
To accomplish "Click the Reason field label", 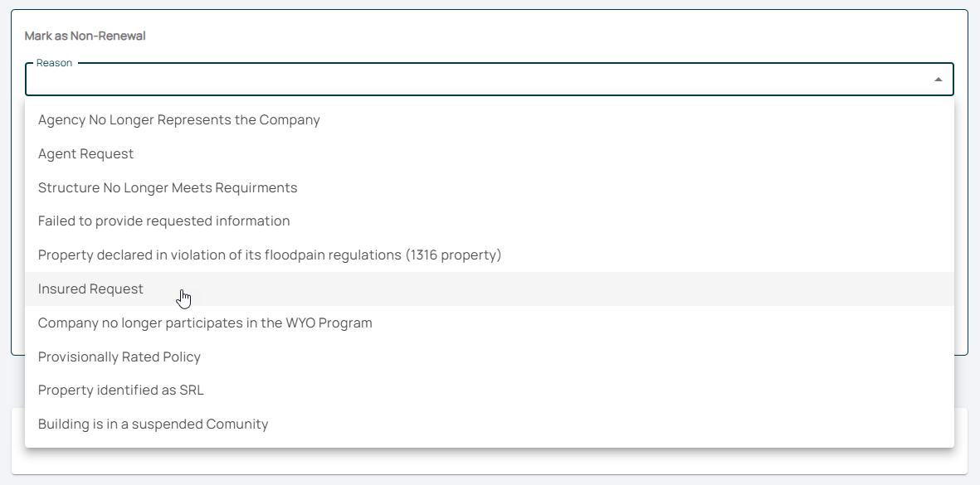I will coord(54,63).
